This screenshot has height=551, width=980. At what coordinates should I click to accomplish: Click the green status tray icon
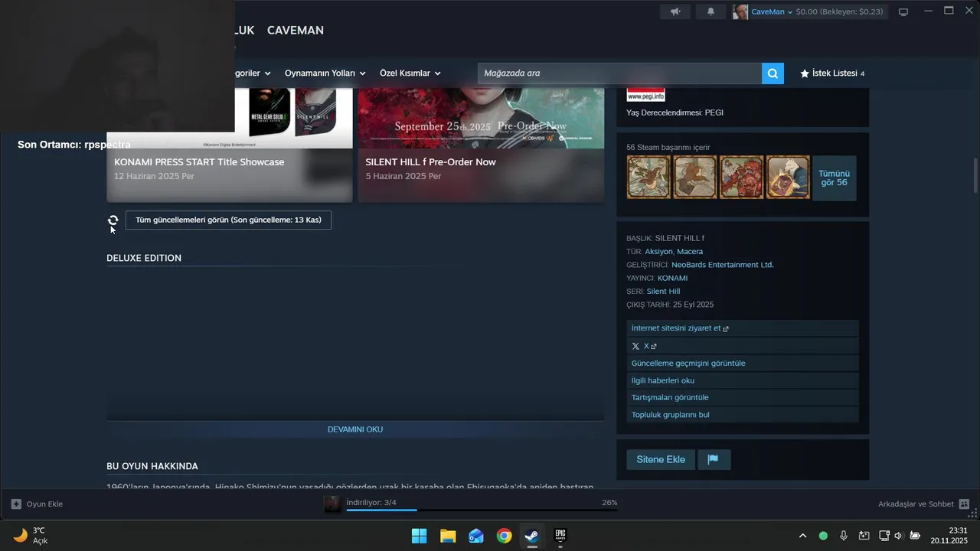[823, 536]
